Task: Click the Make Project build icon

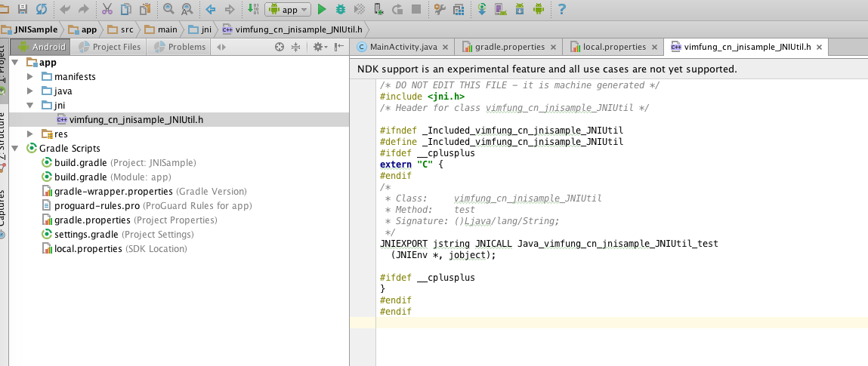Action: [x=252, y=10]
